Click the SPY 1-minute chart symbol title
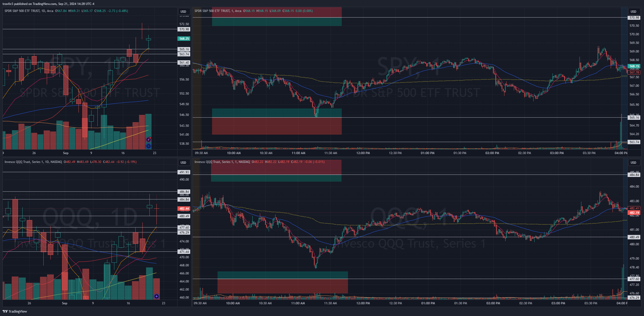 [x=218, y=11]
